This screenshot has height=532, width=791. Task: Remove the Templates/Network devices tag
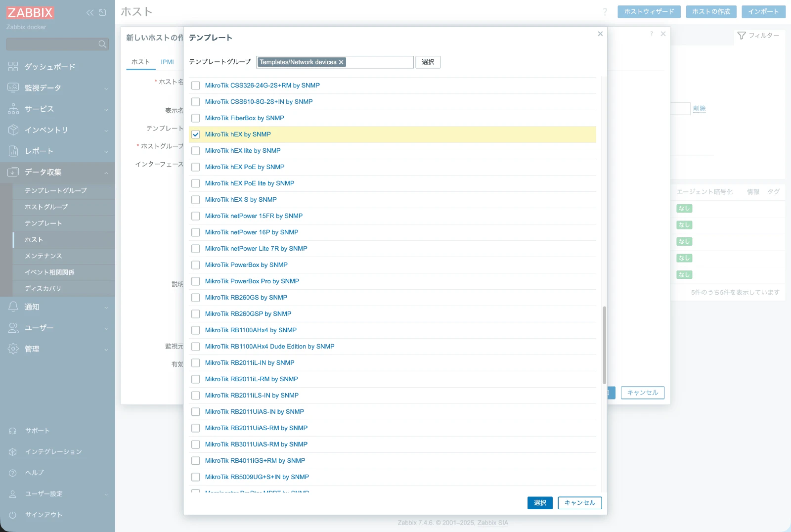(341, 62)
